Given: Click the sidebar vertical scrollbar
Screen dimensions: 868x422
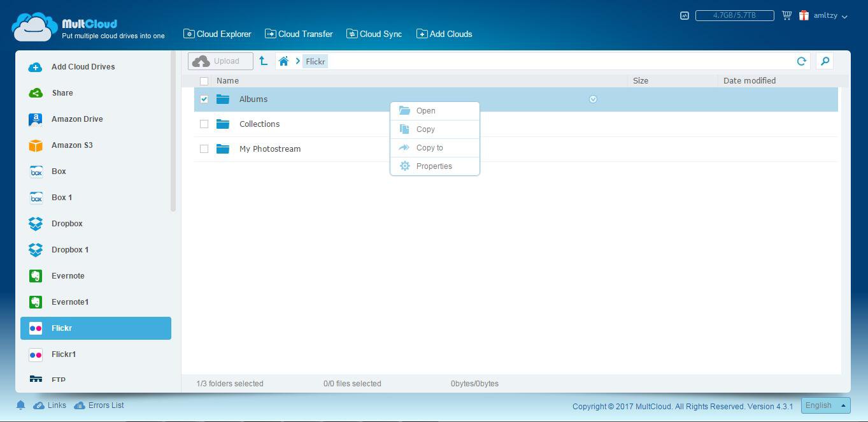Looking at the screenshot, I should pos(173,133).
